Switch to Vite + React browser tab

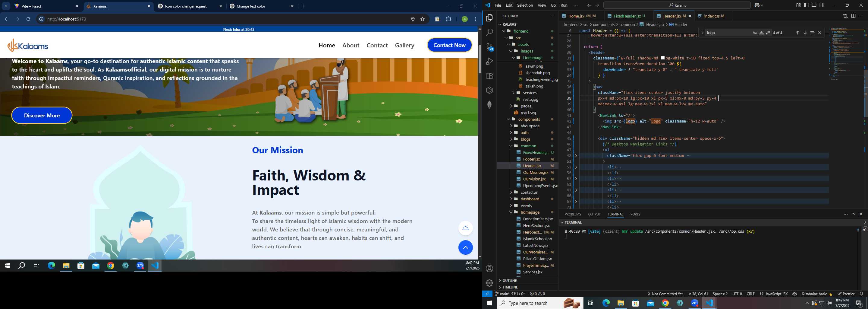coord(46,6)
